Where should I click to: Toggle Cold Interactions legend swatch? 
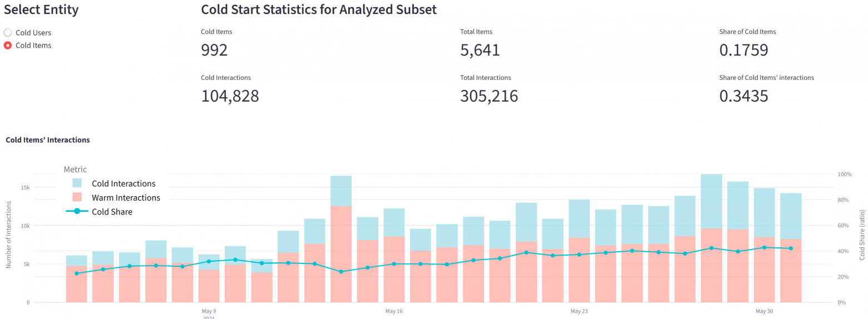click(77, 183)
